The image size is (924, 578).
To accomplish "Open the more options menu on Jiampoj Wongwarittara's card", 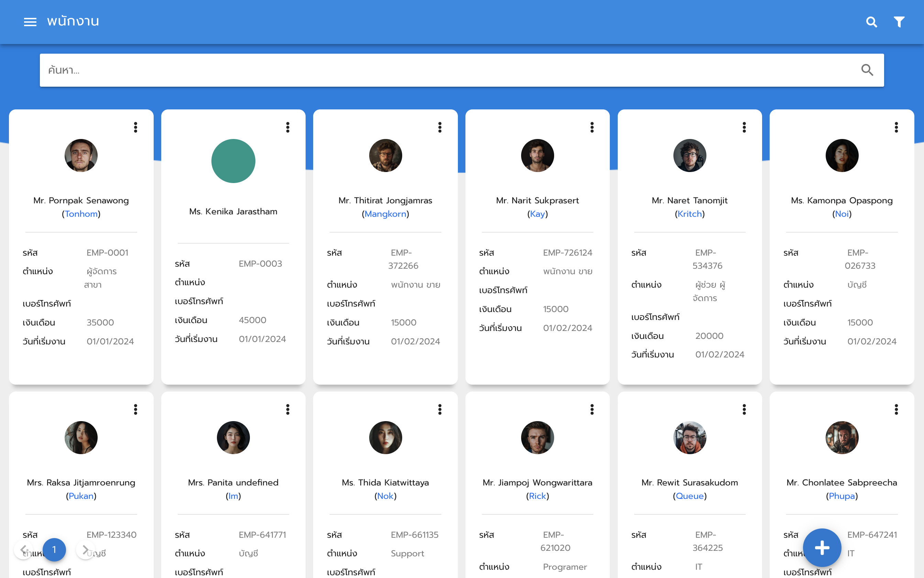I will click(592, 409).
